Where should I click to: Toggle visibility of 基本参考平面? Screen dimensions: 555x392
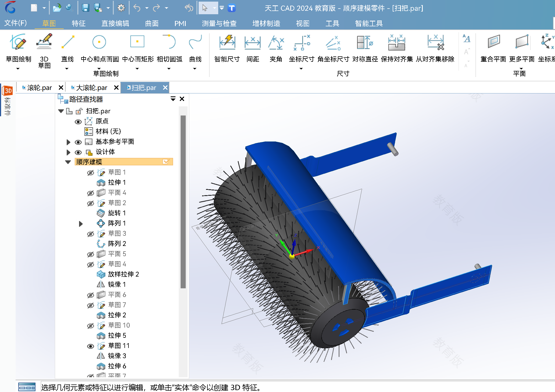(x=78, y=142)
